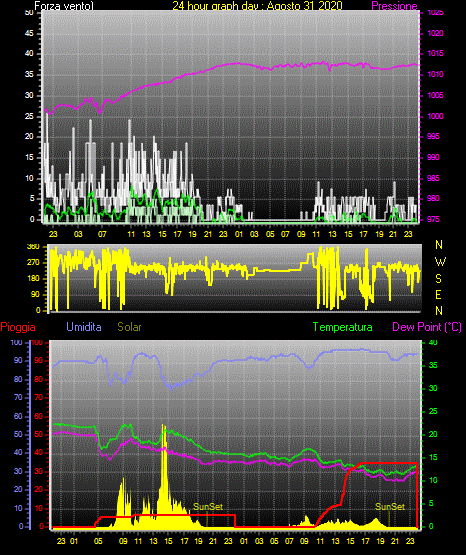
Task: Click the '990' pressure axis value
Action: [x=433, y=157]
